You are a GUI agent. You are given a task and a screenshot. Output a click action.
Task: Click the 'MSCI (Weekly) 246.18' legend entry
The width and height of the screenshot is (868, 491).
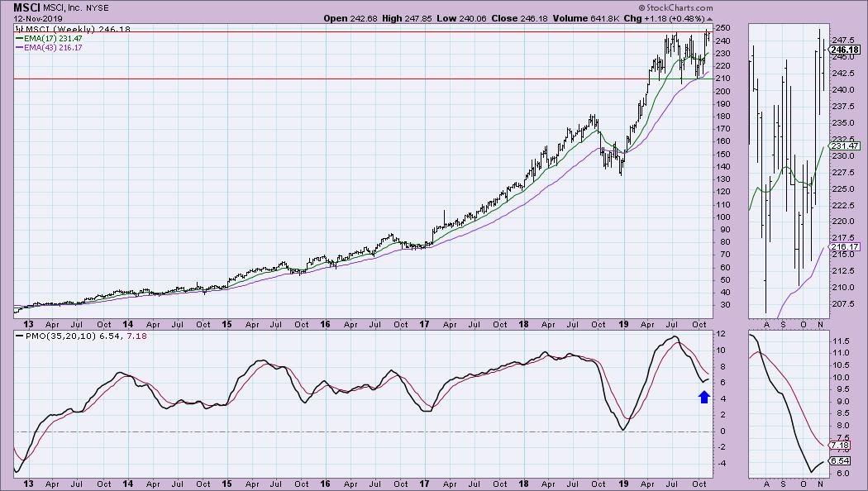coord(76,29)
